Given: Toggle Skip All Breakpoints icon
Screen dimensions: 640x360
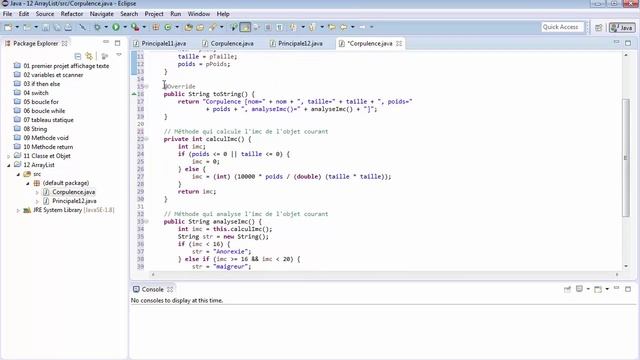Looking at the screenshot, I should pos(82,27).
